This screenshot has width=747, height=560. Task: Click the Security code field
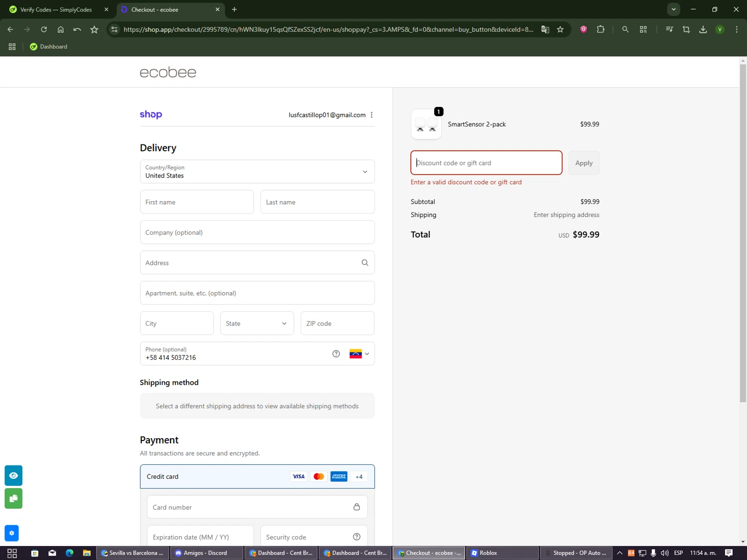314,537
